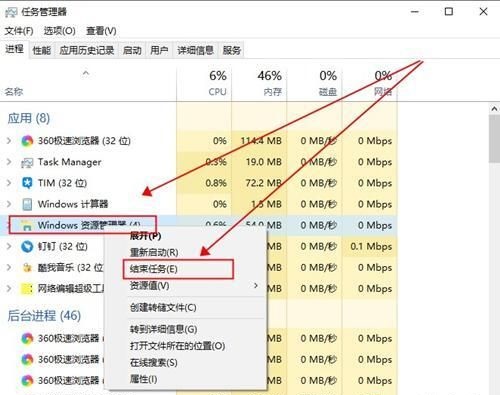Switch to the 启动 tab

coord(132,50)
